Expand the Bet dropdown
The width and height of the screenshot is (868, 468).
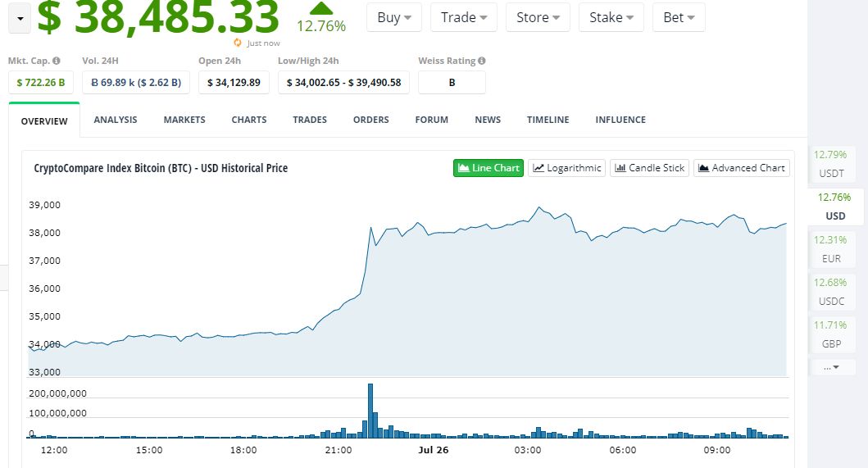[679, 17]
